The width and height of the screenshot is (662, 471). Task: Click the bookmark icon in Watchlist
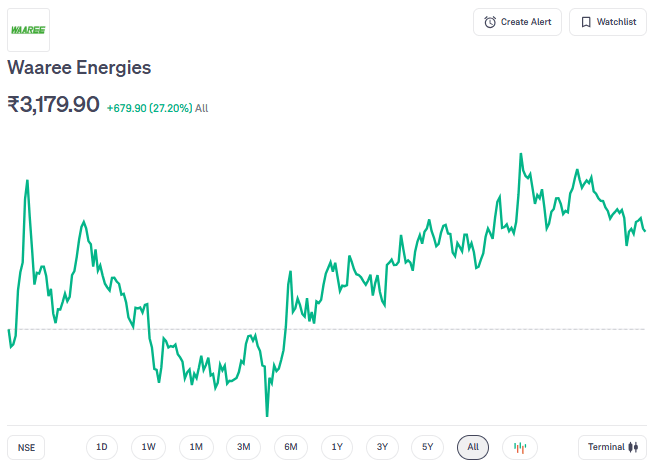[x=585, y=22]
